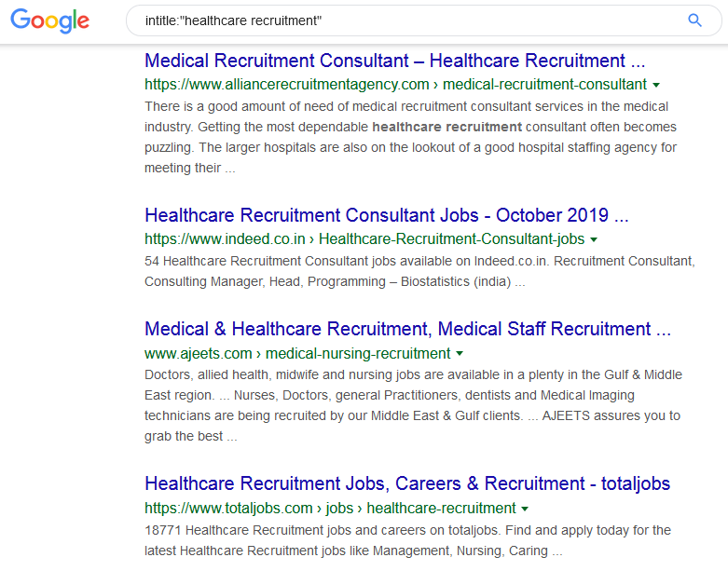This screenshot has width=728, height=571.
Task: Open Medical & Healthcare Recruitment ajeets result
Action: 407,329
